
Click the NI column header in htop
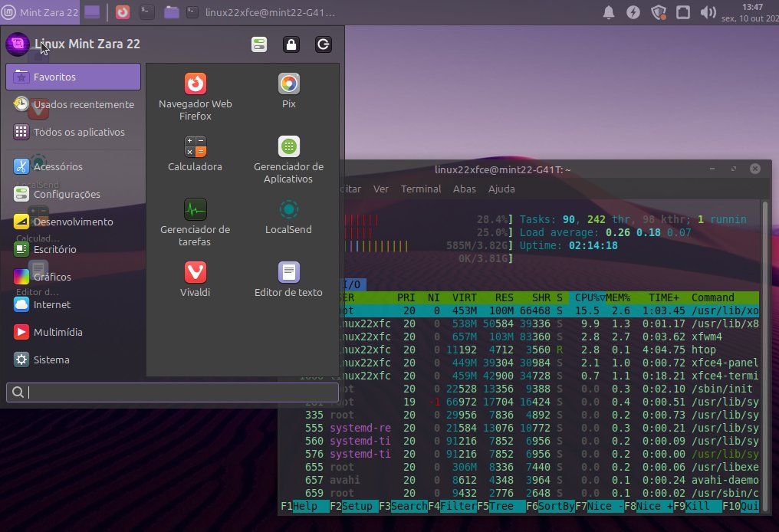coord(434,297)
